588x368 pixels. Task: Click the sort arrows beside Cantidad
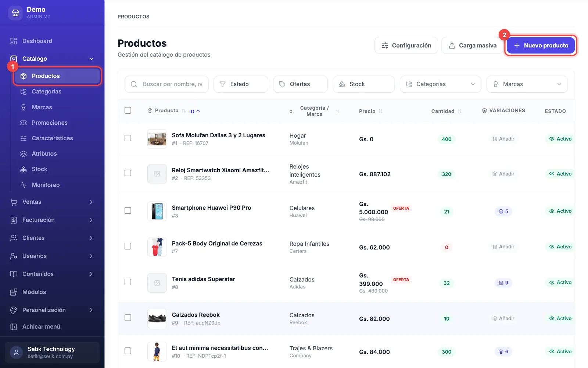[460, 111]
